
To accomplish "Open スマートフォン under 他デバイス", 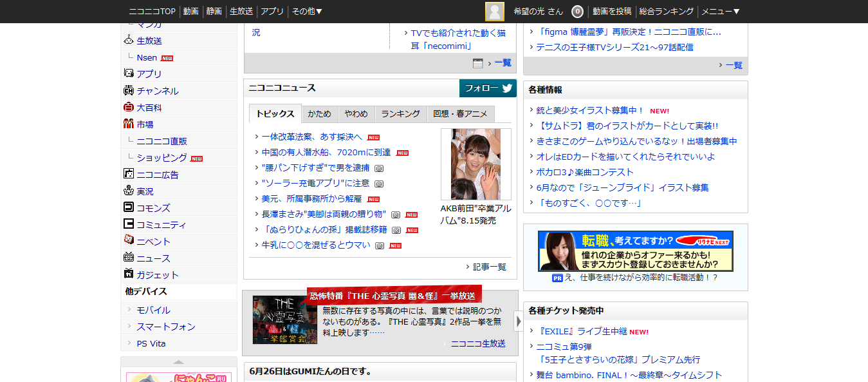I will pyautogui.click(x=166, y=327).
